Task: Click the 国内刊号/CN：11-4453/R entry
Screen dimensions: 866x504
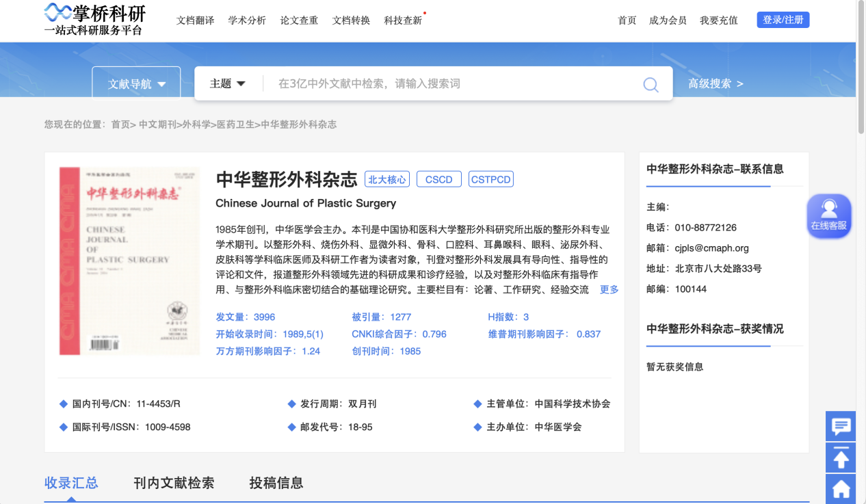Action: 120,404
